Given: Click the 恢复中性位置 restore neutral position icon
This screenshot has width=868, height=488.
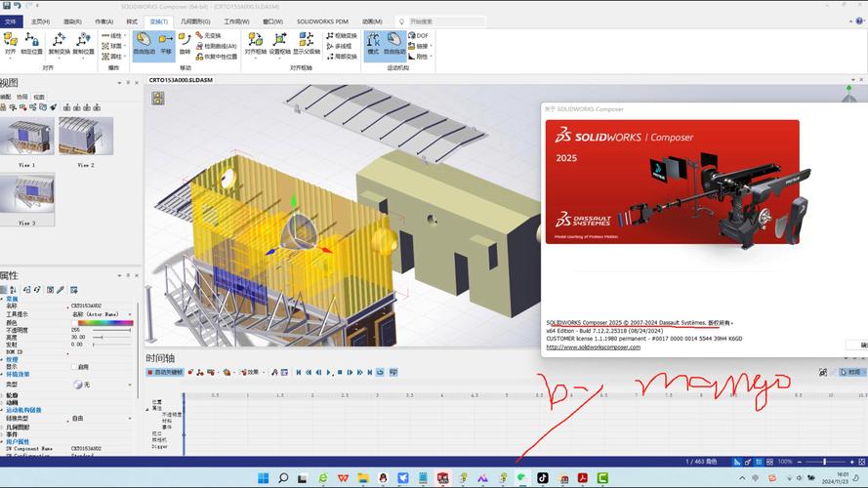Looking at the screenshot, I should point(217,57).
